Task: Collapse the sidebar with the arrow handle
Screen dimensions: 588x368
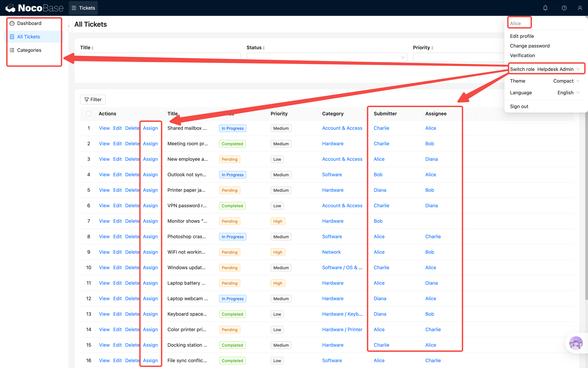Action: pyautogui.click(x=69, y=26)
